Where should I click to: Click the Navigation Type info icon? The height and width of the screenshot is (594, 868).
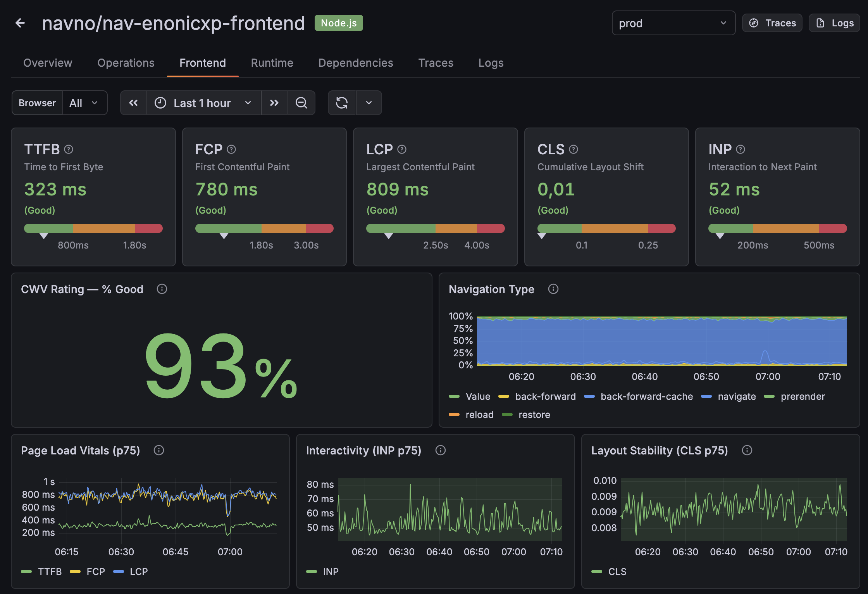tap(553, 289)
